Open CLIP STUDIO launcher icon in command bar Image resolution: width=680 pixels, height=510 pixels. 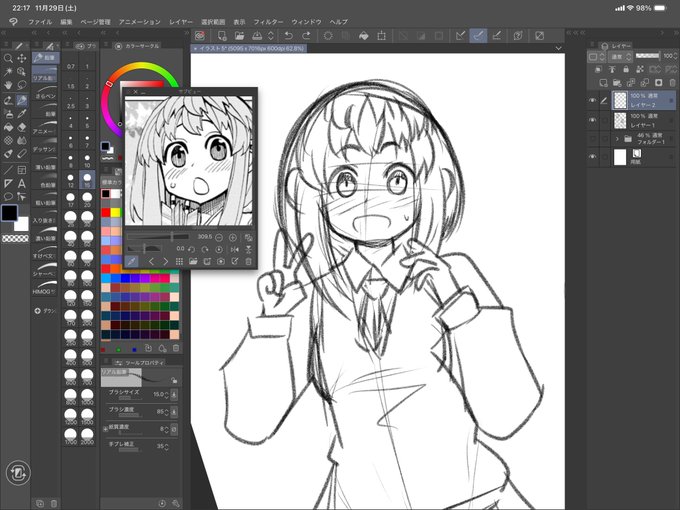coord(200,36)
